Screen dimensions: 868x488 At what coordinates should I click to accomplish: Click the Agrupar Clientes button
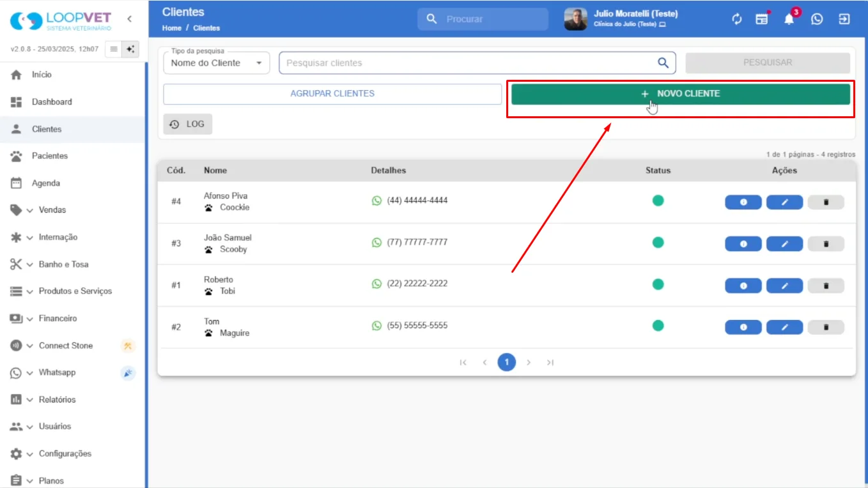[x=332, y=94]
